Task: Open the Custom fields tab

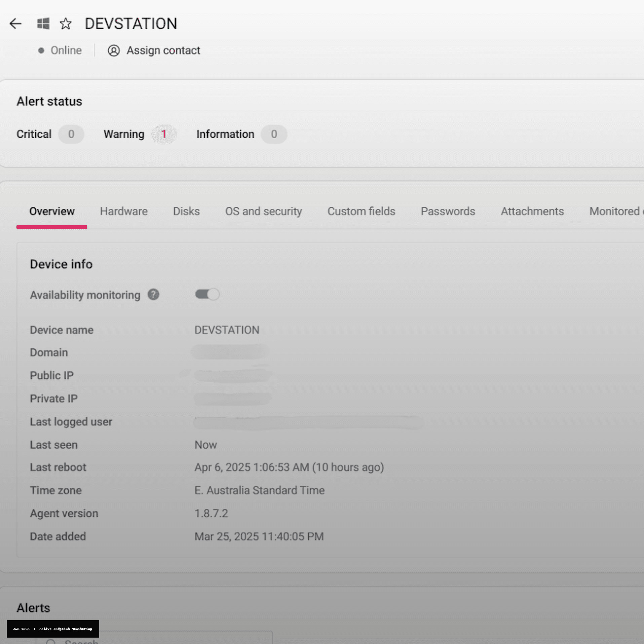Action: point(361,211)
